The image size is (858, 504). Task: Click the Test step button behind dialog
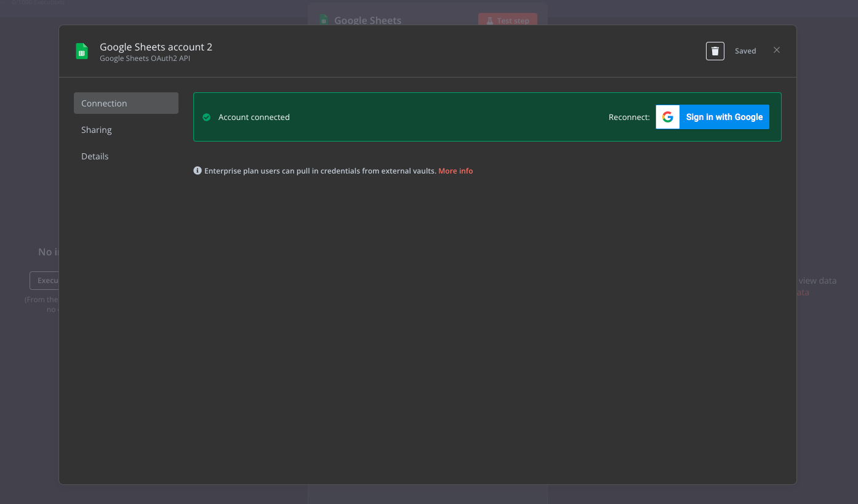(x=508, y=20)
